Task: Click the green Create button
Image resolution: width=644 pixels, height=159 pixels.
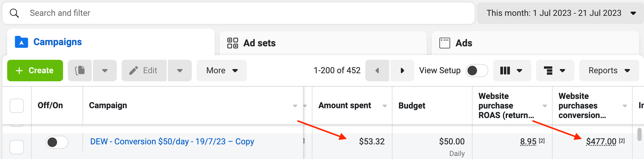Action: (35, 71)
